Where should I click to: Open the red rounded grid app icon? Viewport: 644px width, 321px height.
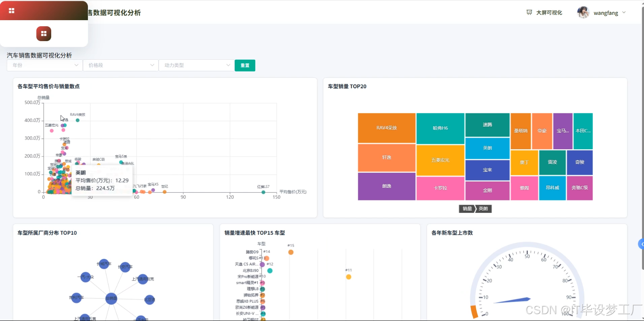(44, 33)
